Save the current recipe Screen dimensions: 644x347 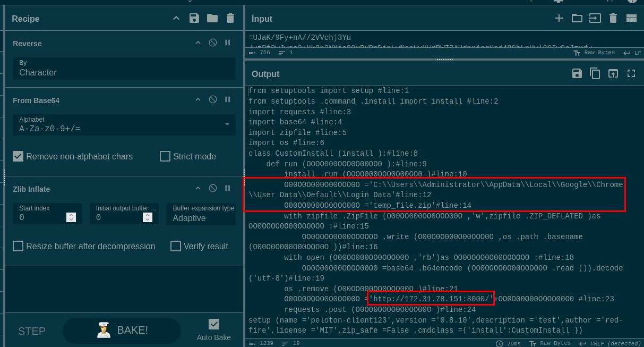point(194,19)
